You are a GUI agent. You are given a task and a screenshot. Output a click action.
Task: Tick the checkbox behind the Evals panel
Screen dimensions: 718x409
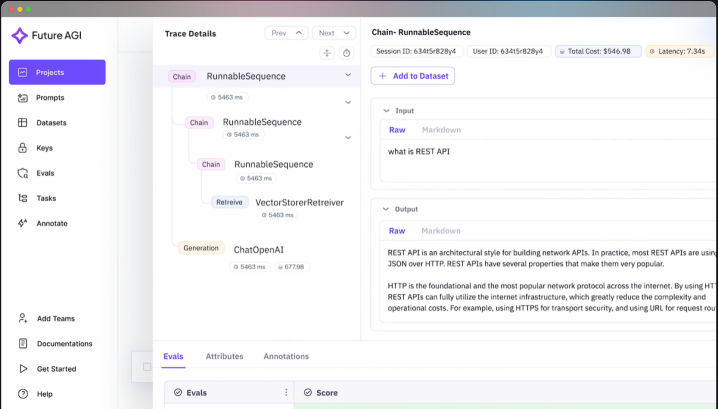click(146, 366)
